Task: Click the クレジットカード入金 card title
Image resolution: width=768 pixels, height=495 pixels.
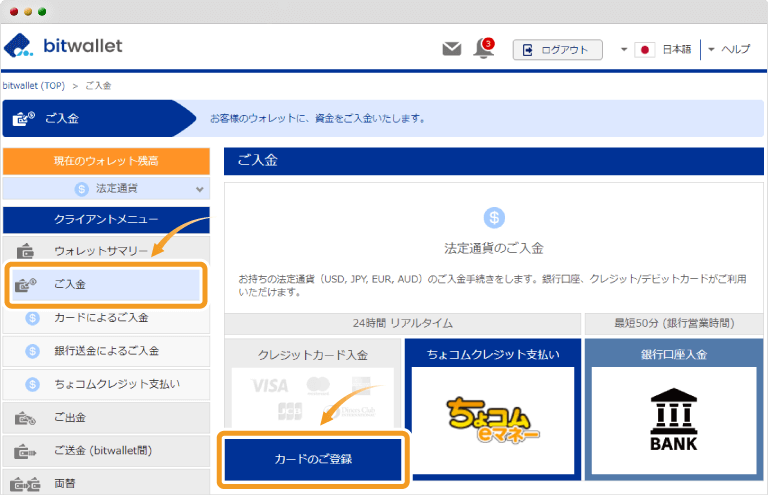Action: click(x=313, y=355)
